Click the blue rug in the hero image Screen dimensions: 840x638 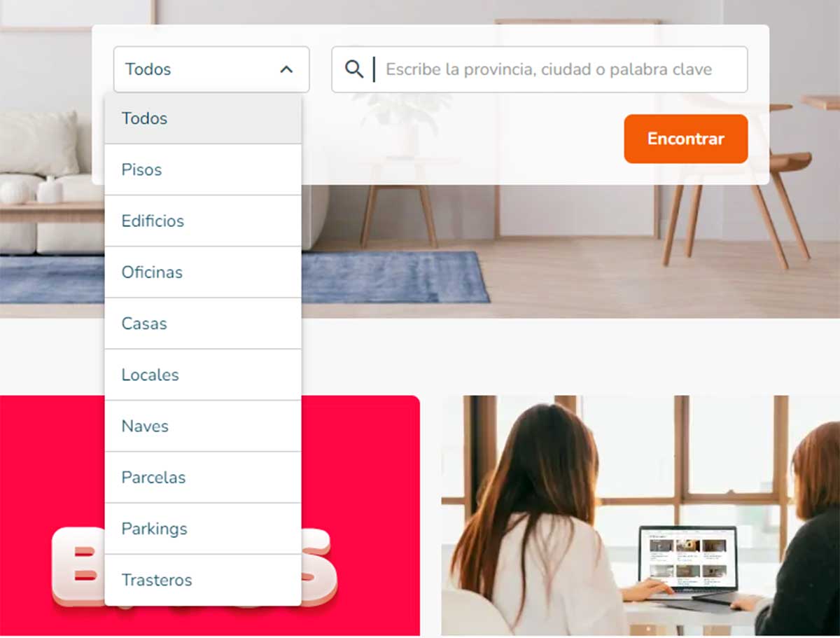point(395,277)
